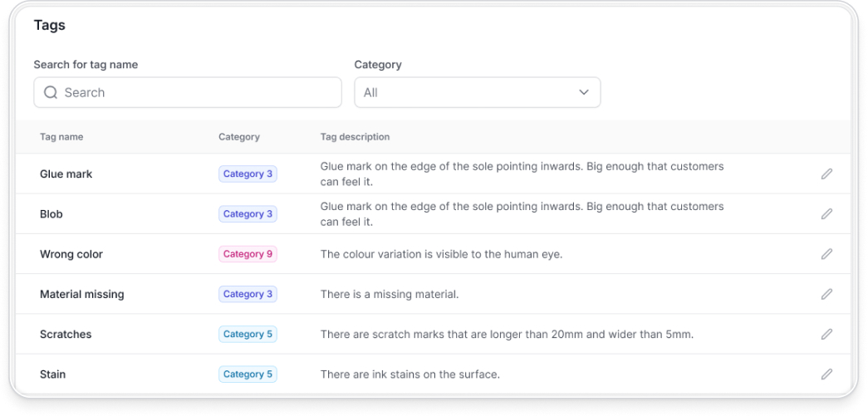Click pencil icon on Material missing row
This screenshot has height=416, width=868.
826,294
